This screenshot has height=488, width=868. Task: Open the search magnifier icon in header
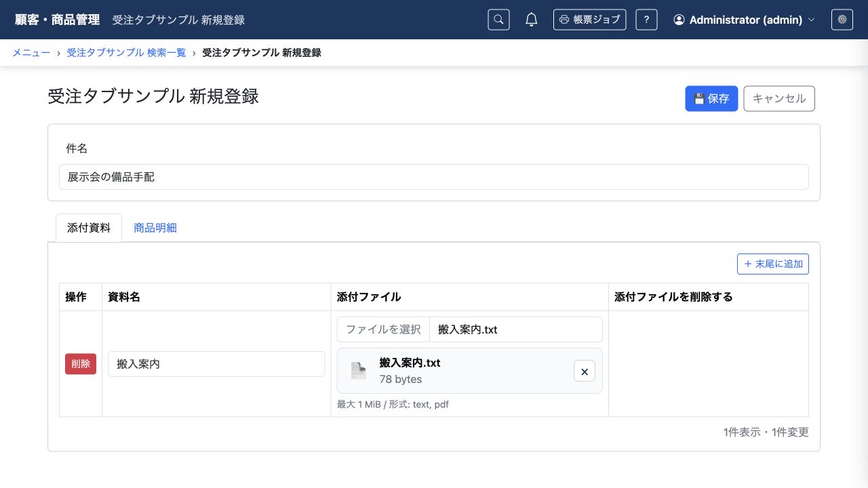498,20
